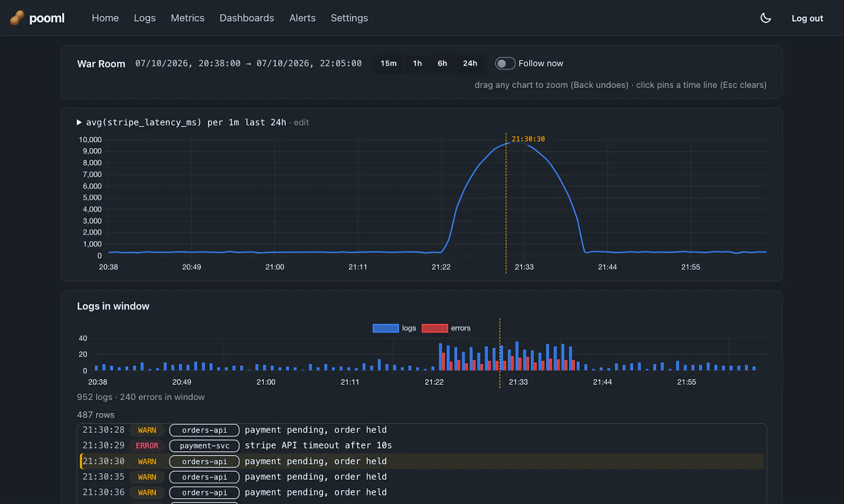The image size is (844, 504).
Task: Select the stripe API timeout error row
Action: (422, 445)
